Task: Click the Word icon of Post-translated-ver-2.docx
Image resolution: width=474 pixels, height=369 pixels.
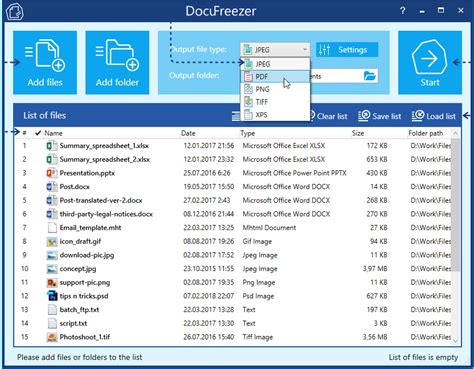Action: point(52,200)
